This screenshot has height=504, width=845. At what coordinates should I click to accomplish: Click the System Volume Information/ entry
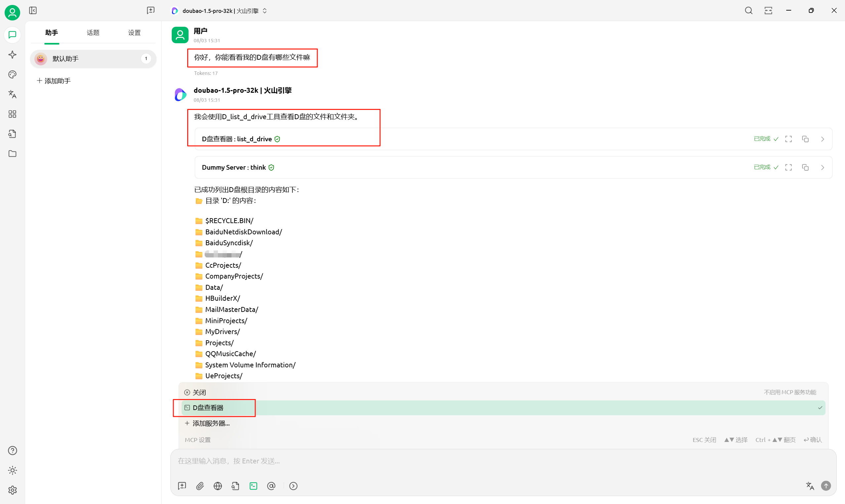250,365
